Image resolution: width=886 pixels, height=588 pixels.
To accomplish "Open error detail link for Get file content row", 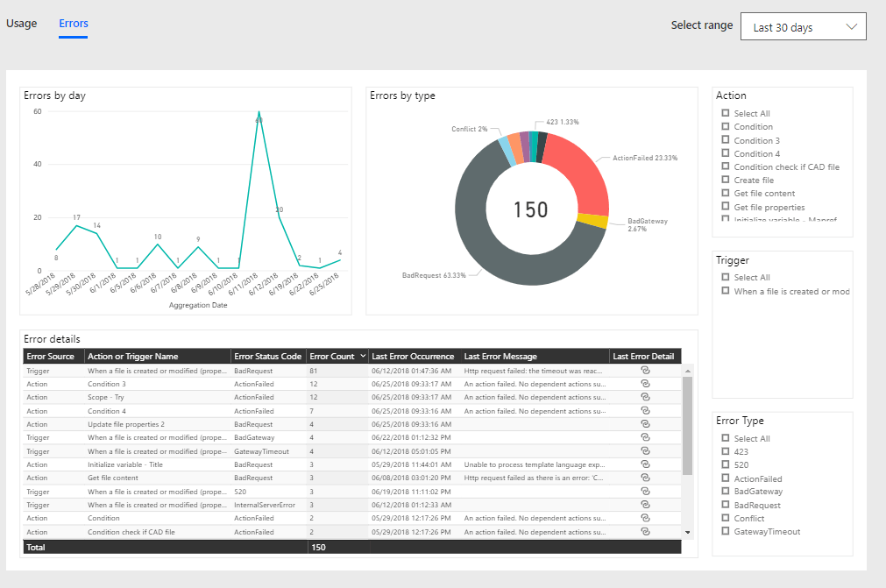I will point(645,478).
